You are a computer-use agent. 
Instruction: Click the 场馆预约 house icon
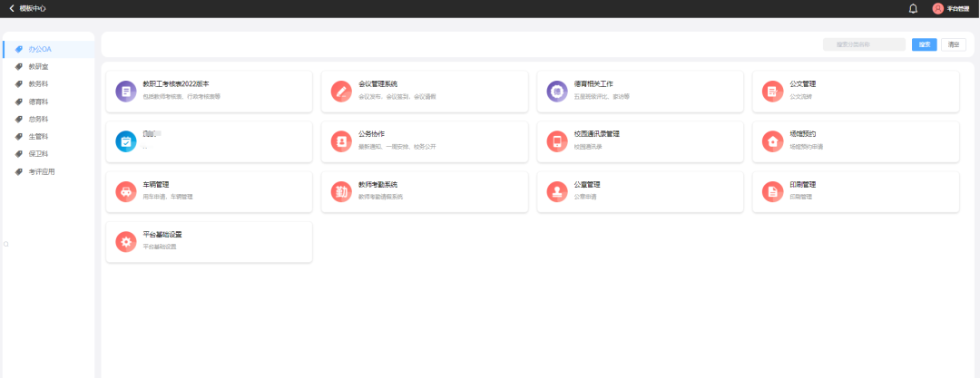[x=772, y=141]
